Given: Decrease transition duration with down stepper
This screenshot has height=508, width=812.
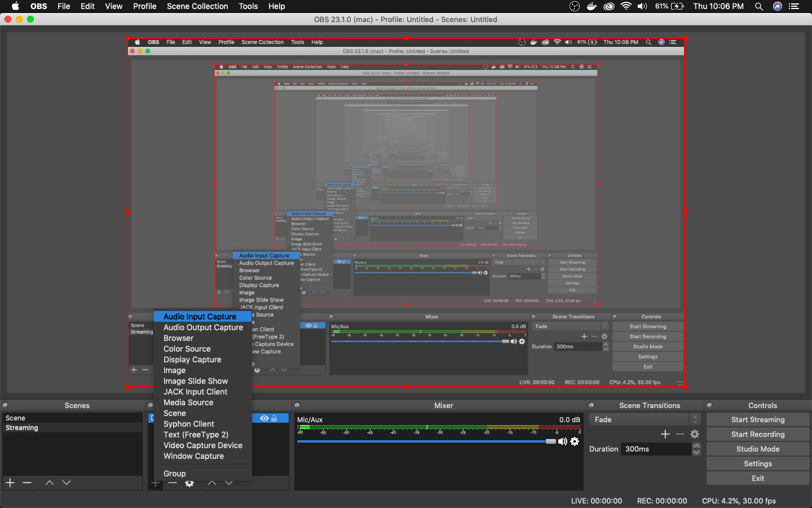Looking at the screenshot, I should coord(696,452).
